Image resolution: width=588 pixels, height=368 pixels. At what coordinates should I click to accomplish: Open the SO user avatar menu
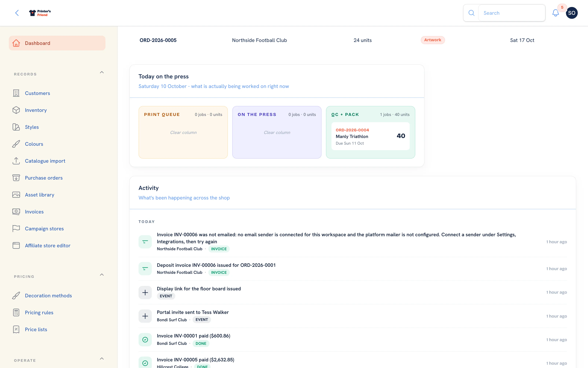571,13
